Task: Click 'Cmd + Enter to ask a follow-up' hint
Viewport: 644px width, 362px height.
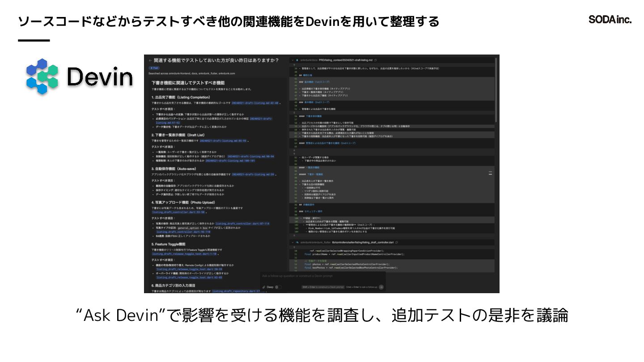Action: pyautogui.click(x=362, y=287)
